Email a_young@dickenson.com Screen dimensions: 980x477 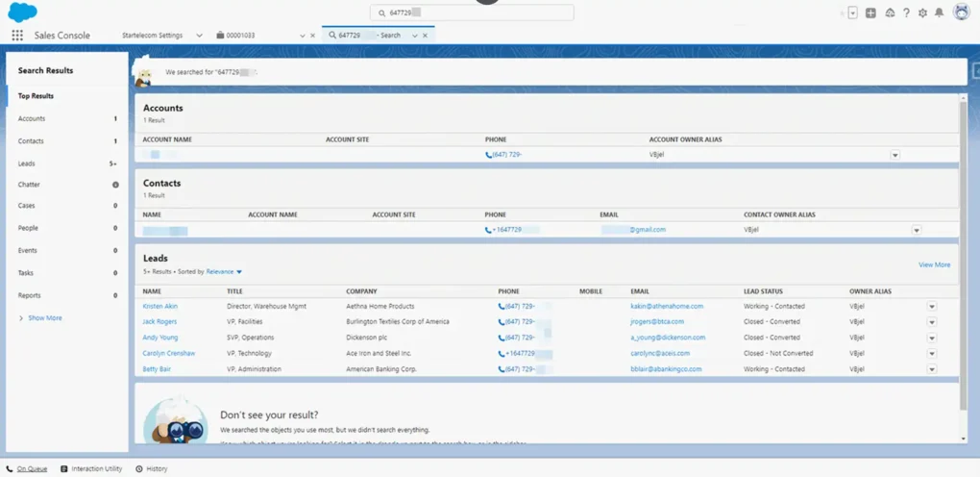coord(668,338)
